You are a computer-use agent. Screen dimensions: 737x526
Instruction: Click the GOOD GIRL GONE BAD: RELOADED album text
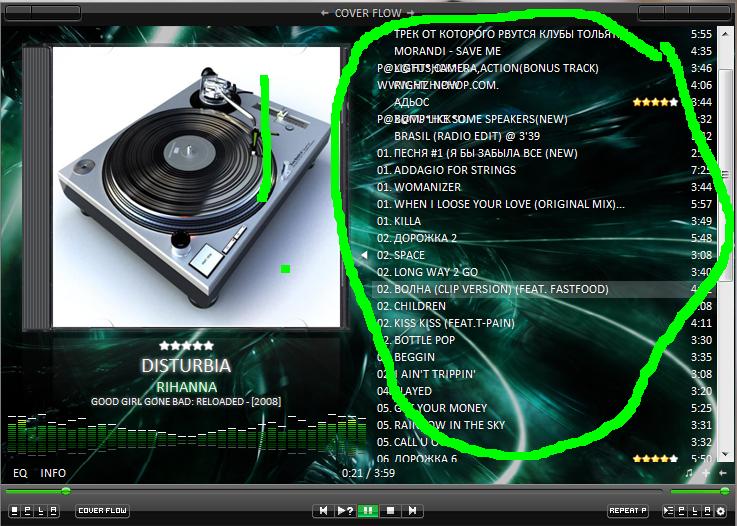(186, 402)
